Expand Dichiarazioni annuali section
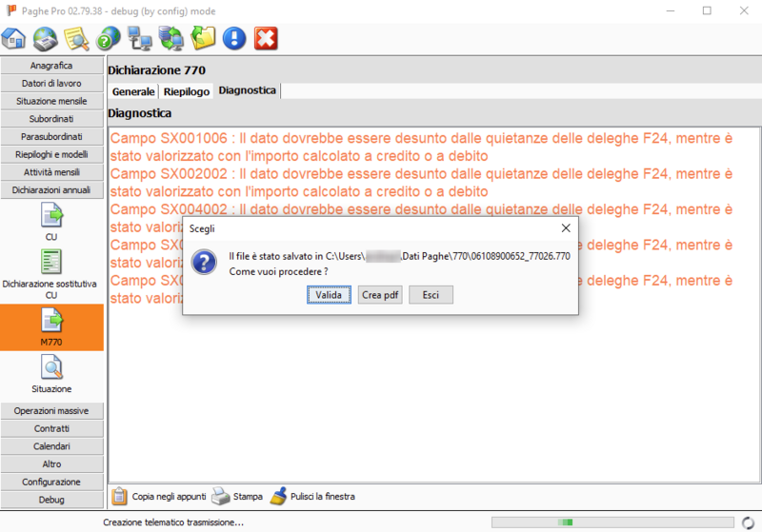 [x=51, y=189]
